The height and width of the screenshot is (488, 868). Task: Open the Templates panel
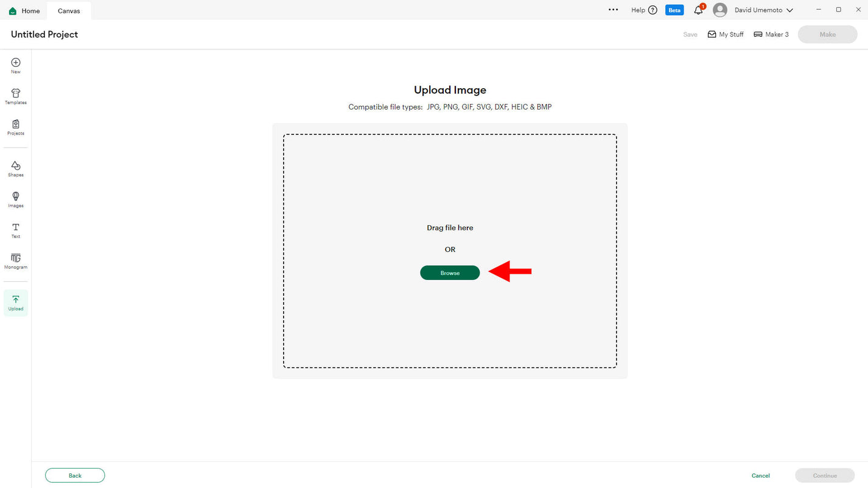pyautogui.click(x=16, y=96)
